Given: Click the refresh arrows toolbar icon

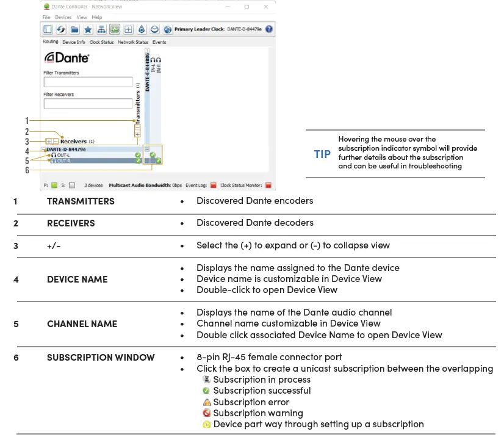Looking at the screenshot, I should 61,29.
